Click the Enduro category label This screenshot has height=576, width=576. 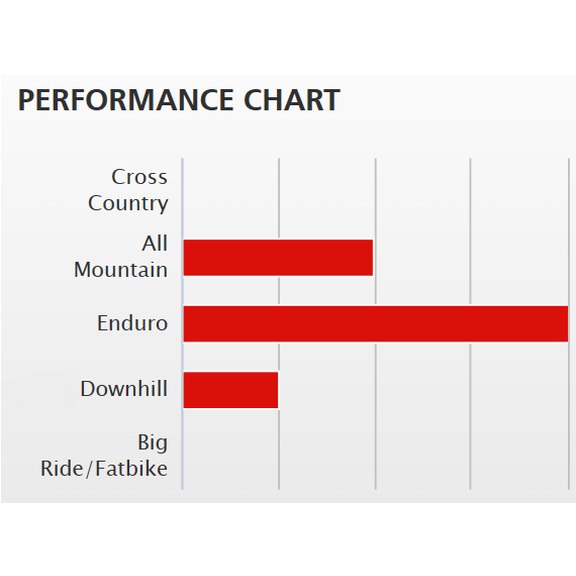(132, 323)
